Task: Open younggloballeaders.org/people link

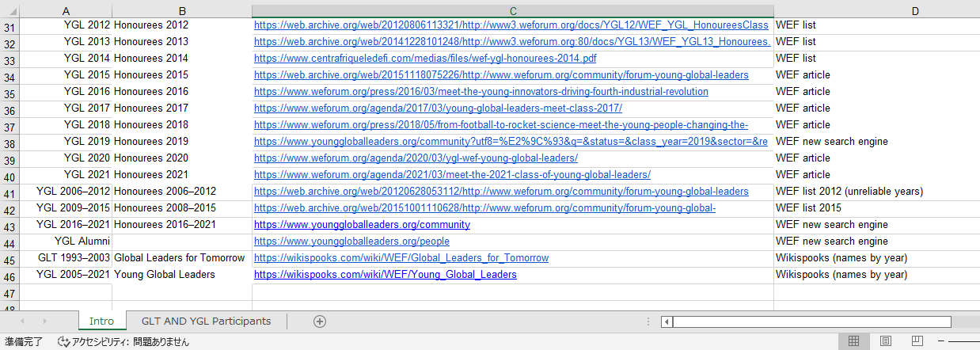Action: pos(351,242)
